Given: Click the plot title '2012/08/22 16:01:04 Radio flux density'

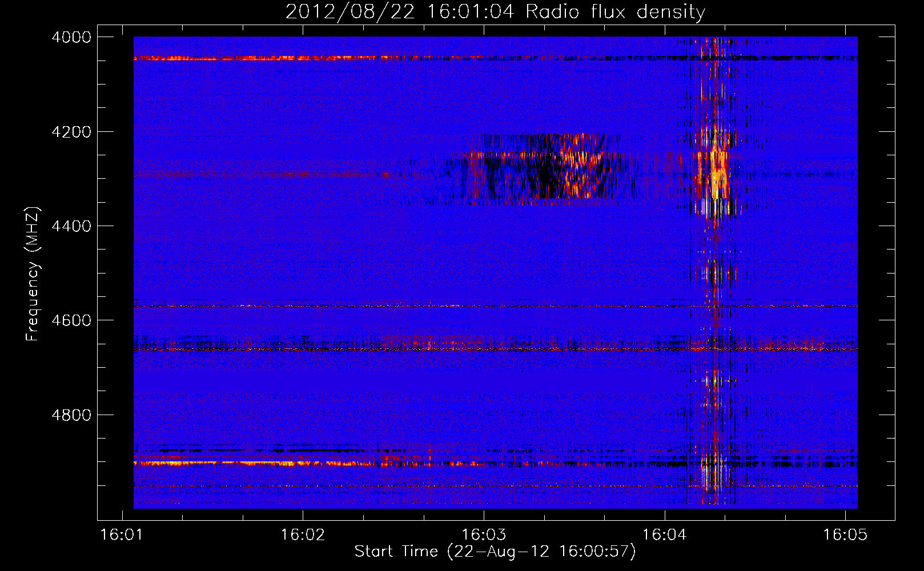Looking at the screenshot, I should (x=495, y=11).
